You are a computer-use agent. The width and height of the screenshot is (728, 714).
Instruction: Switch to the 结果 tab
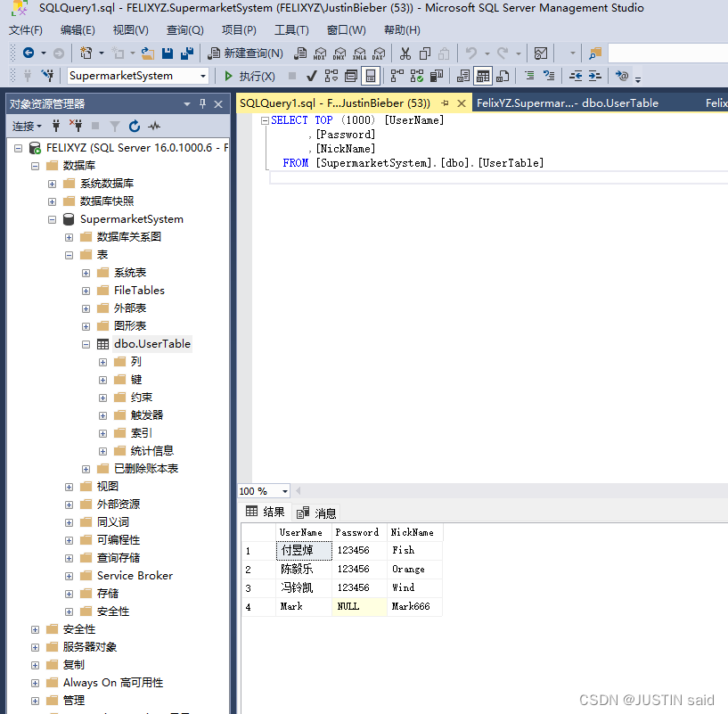click(266, 512)
